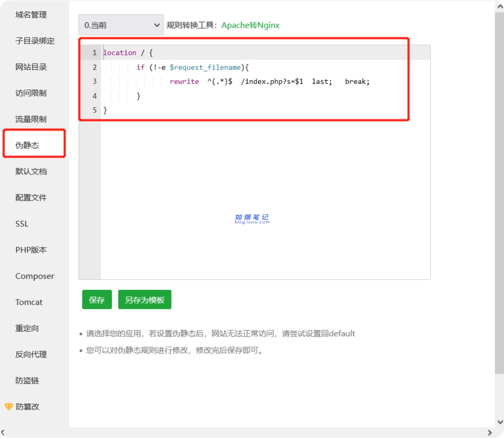Click 保存 to save rewrite rules

[x=97, y=300]
